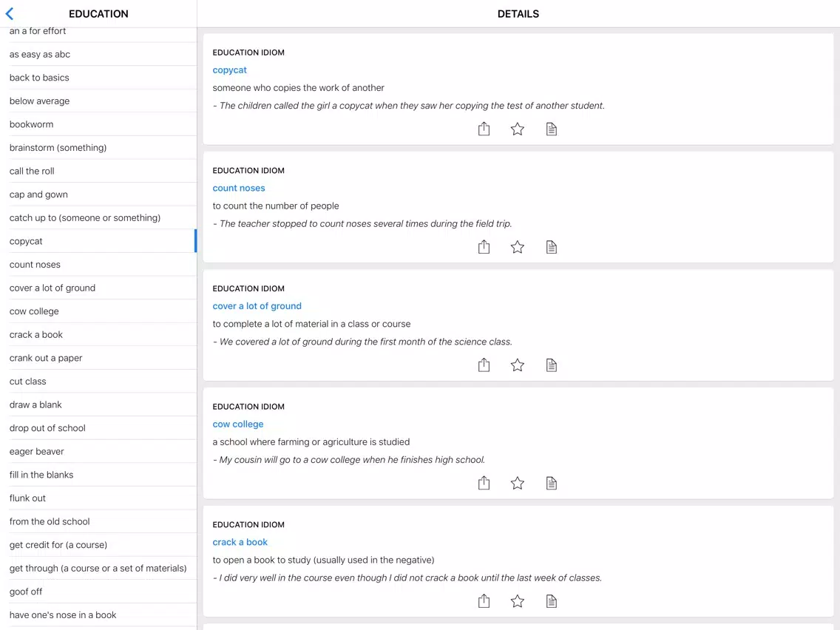Star the crack a book idiom
This screenshot has width=840, height=630.
point(517,601)
